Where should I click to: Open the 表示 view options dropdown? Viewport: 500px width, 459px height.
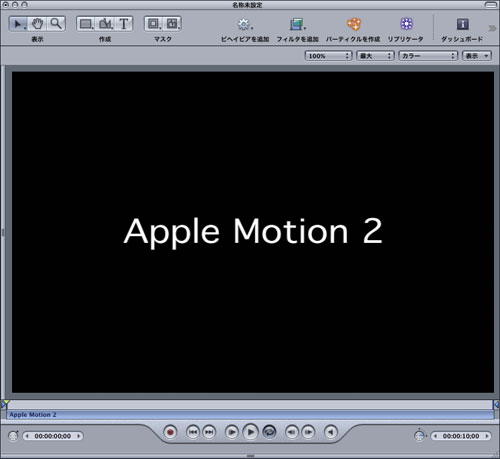coord(477,56)
